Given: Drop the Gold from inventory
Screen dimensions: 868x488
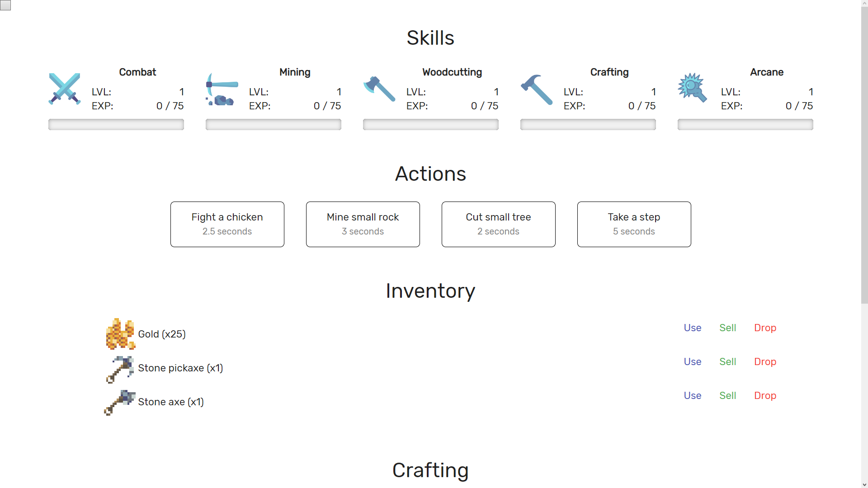Looking at the screenshot, I should click(765, 328).
